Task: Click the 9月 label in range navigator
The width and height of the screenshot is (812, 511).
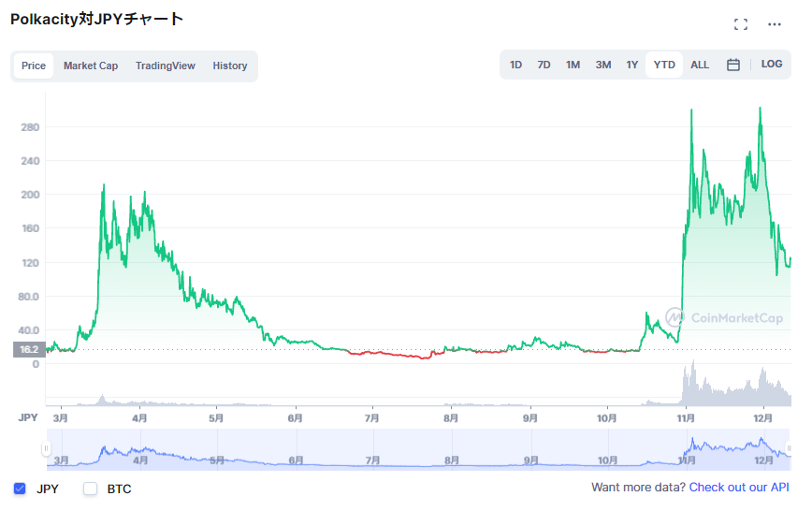Action: pos(530,460)
